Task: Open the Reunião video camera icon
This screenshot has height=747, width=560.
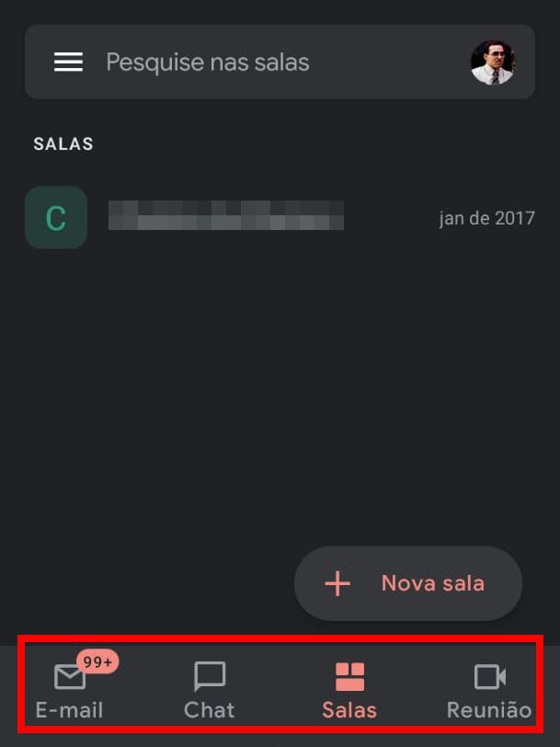Action: [x=490, y=676]
